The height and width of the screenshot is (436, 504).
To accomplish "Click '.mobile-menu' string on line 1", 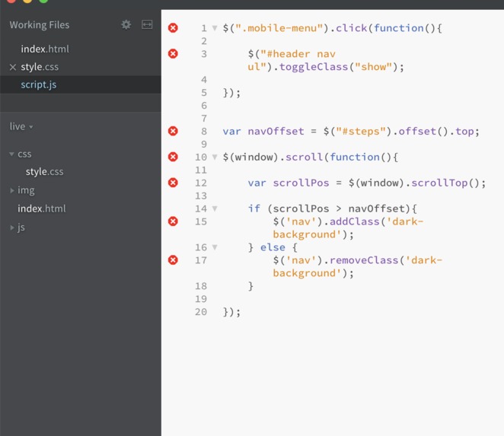I will pos(279,28).
